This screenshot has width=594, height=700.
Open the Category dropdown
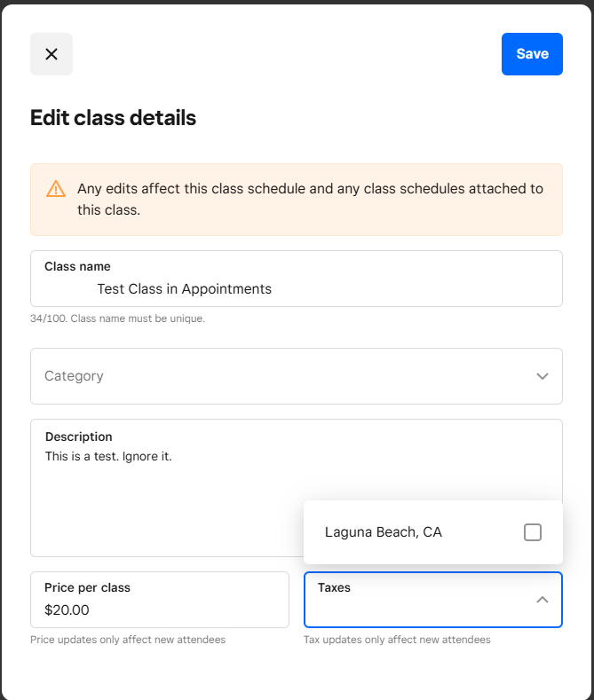[297, 376]
